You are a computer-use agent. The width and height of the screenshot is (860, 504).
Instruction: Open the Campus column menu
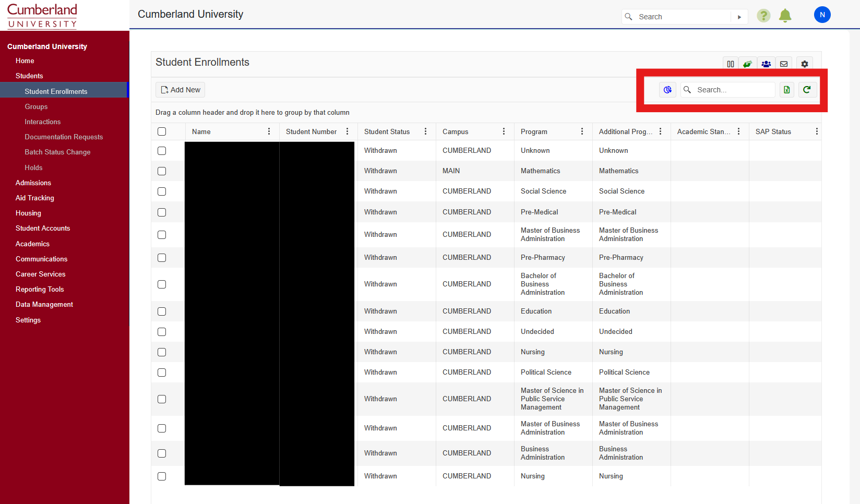pyautogui.click(x=504, y=131)
